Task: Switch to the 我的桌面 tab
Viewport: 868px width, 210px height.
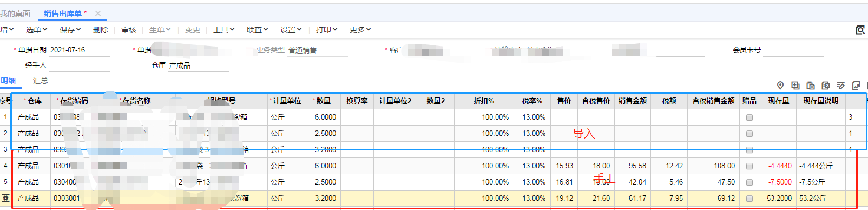Action: coord(15,14)
